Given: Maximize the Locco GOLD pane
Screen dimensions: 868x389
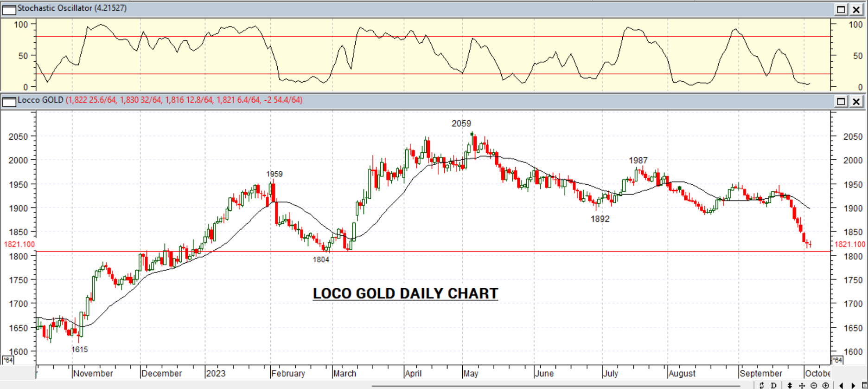Looking at the screenshot, I should point(841,101).
